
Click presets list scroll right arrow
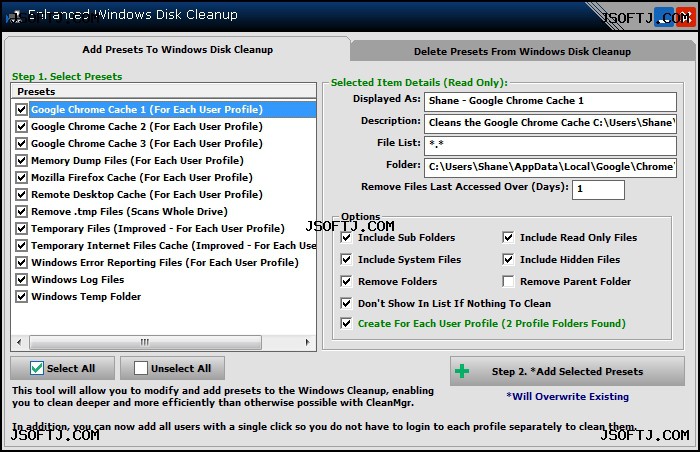click(308, 342)
